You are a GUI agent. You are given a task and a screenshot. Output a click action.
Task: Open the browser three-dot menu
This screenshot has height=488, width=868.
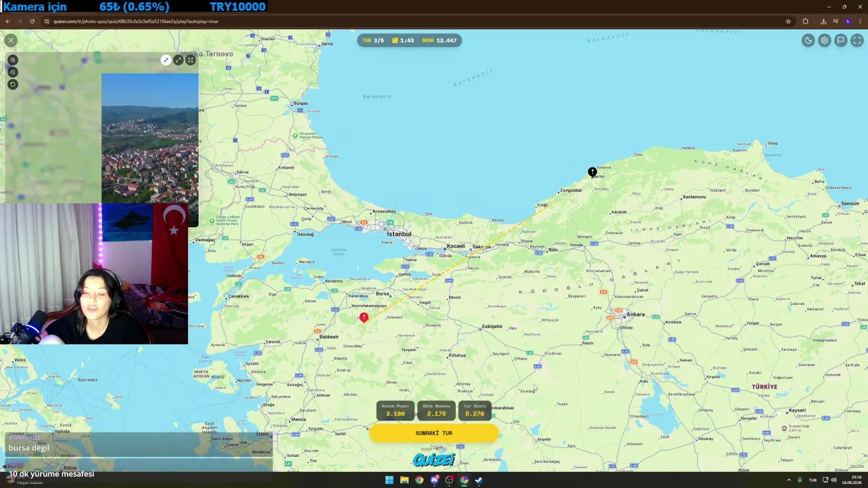(860, 21)
